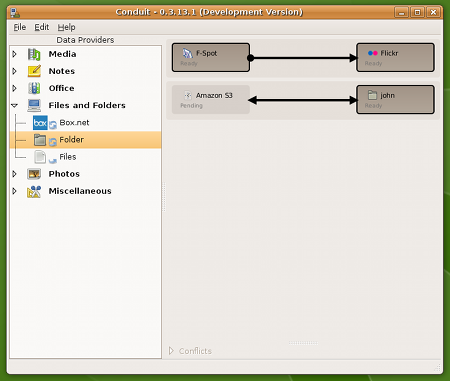450x381 pixels.
Task: Open the Edit menu
Action: coord(42,27)
